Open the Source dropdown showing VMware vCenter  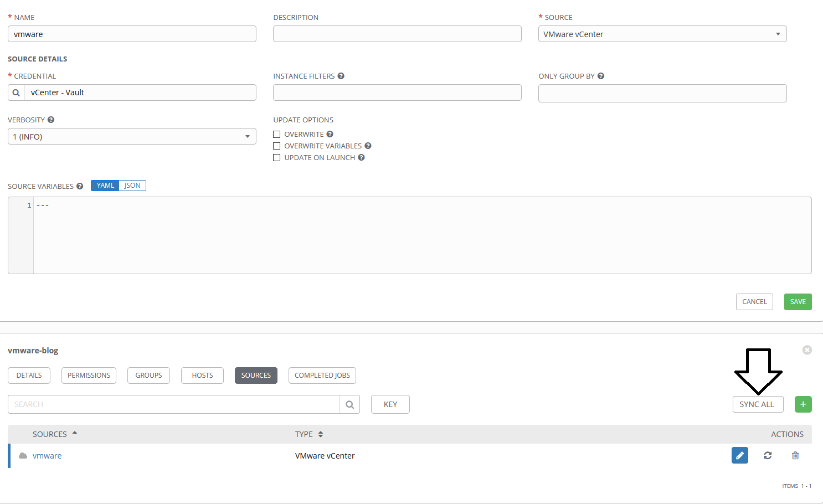click(662, 34)
